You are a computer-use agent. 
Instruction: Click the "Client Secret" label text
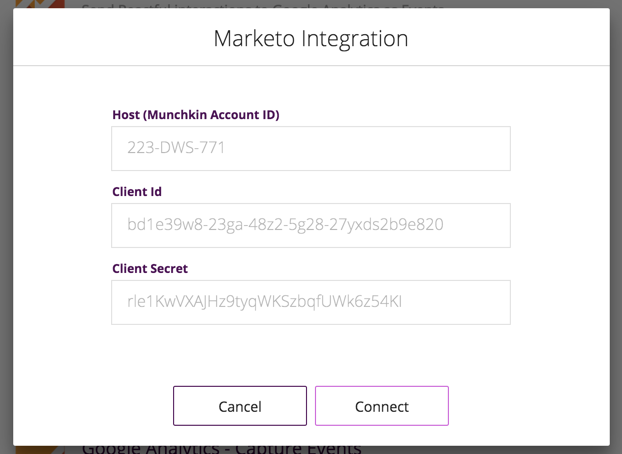coord(150,269)
